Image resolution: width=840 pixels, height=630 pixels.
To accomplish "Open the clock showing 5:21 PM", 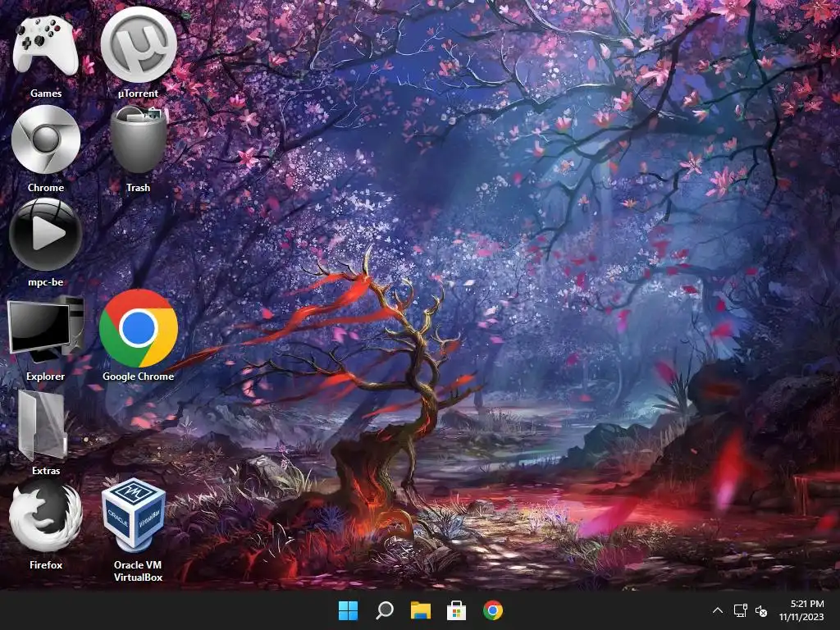I will point(807,604).
